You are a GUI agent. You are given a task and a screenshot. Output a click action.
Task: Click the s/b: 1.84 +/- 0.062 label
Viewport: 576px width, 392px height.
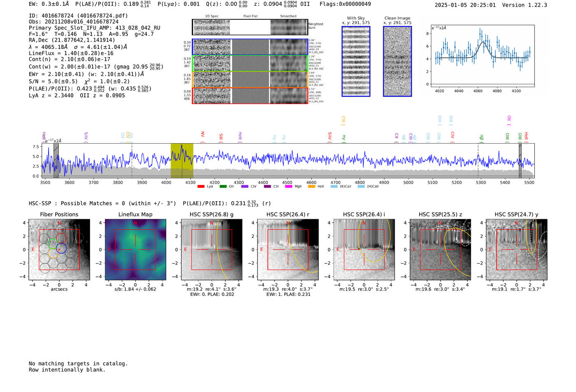click(135, 289)
